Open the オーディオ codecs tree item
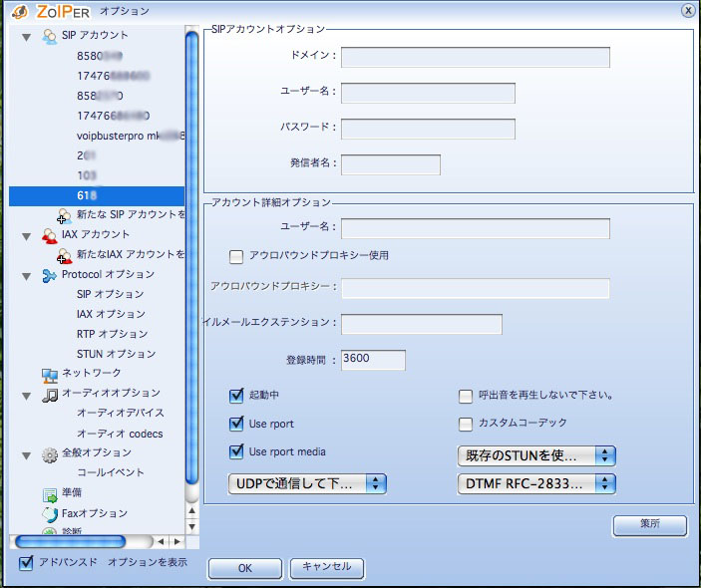701x588 pixels. click(120, 434)
